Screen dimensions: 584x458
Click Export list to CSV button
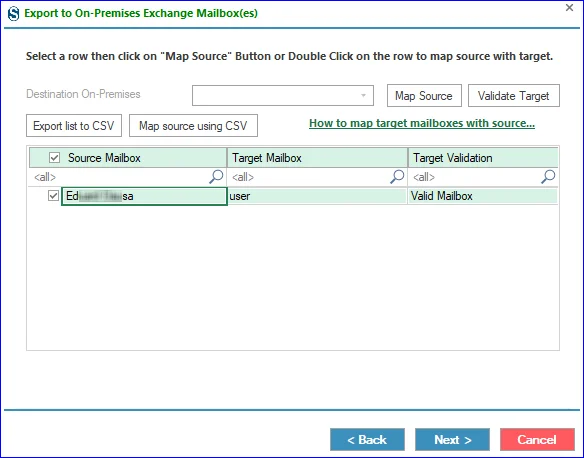74,125
